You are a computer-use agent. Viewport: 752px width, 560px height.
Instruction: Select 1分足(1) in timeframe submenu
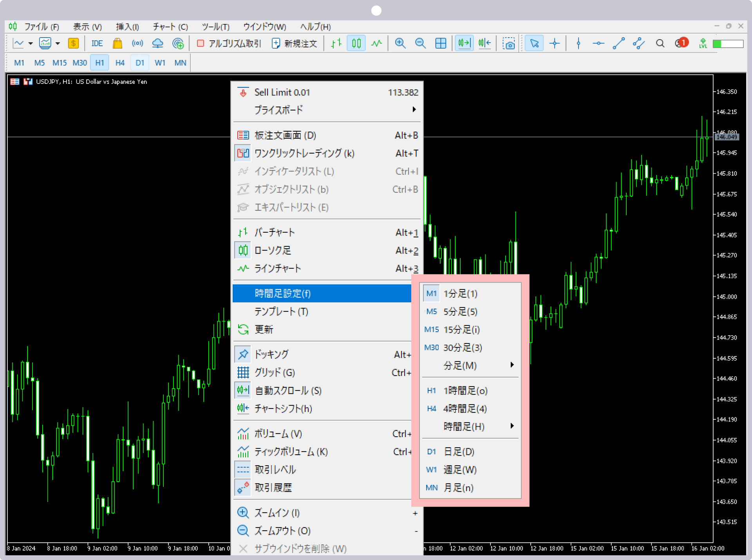(470, 294)
